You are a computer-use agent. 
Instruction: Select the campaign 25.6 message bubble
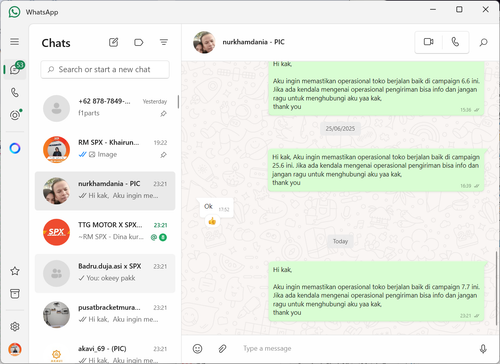coord(376,170)
